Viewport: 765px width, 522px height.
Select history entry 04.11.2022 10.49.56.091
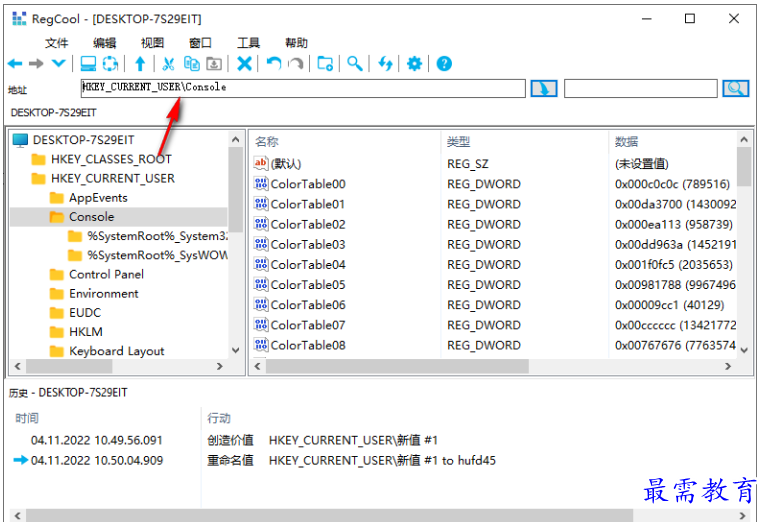[x=97, y=441]
